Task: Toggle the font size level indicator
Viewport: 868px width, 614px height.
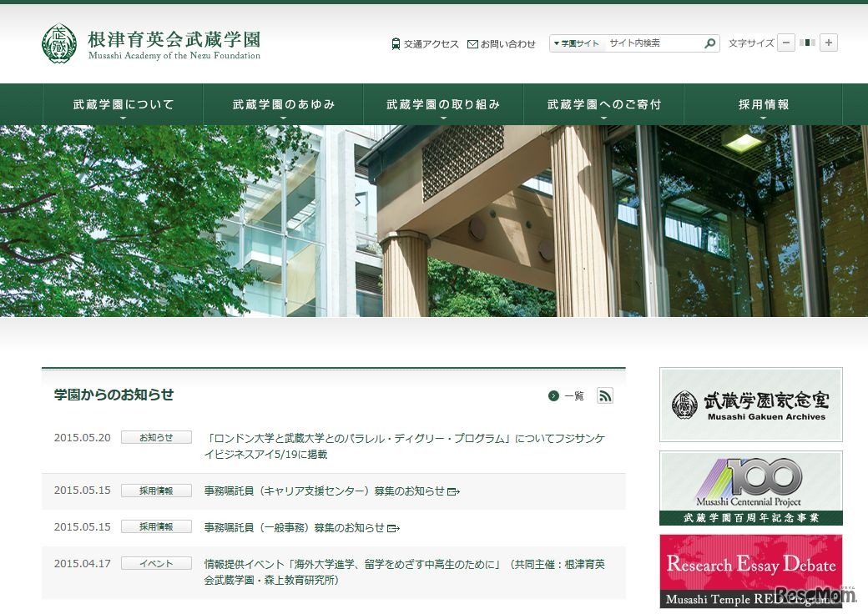Action: pos(806,43)
